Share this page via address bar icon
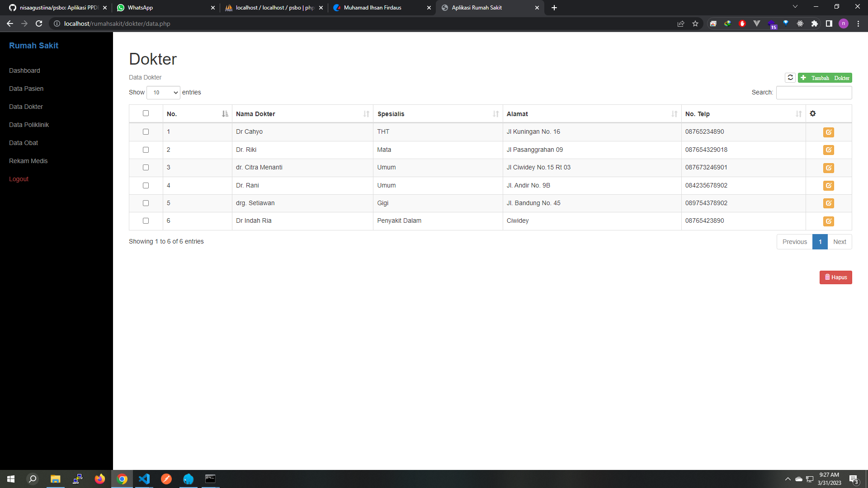Viewport: 868px width, 488px height. pos(681,23)
